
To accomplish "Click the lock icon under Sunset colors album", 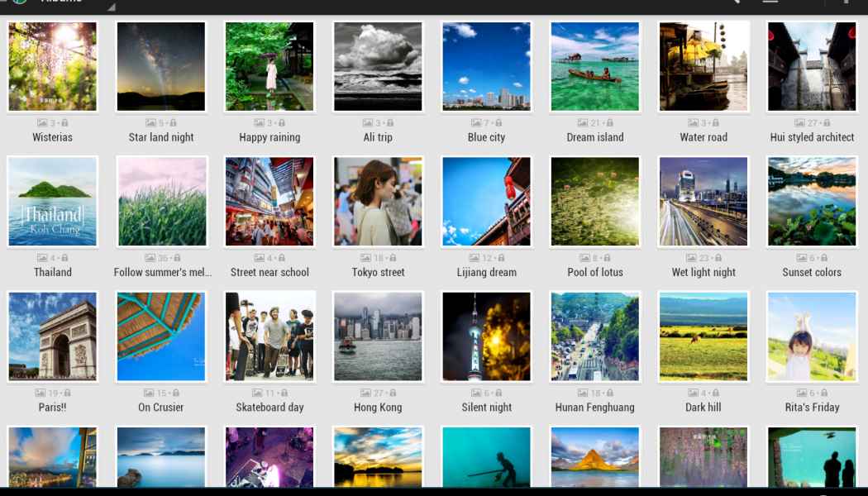I will point(825,258).
